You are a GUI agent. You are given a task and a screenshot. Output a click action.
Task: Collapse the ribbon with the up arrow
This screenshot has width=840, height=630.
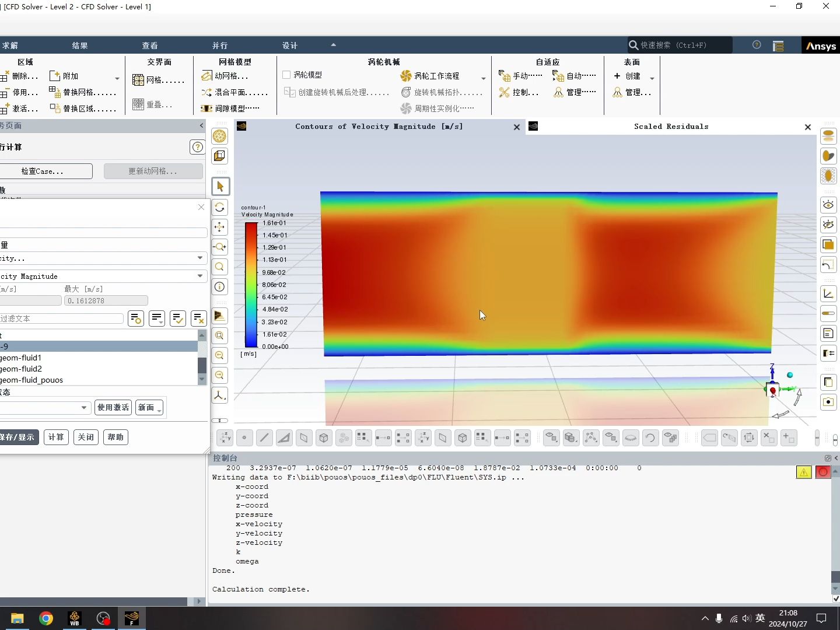pyautogui.click(x=334, y=45)
